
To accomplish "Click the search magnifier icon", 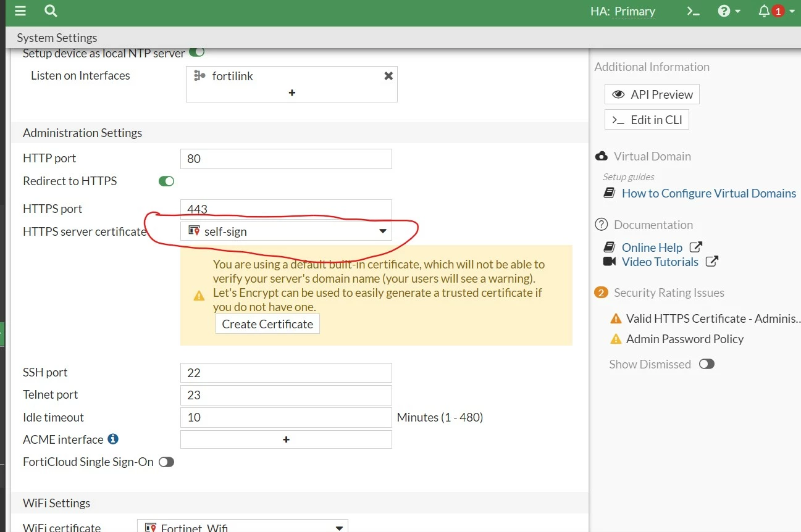I will click(51, 11).
